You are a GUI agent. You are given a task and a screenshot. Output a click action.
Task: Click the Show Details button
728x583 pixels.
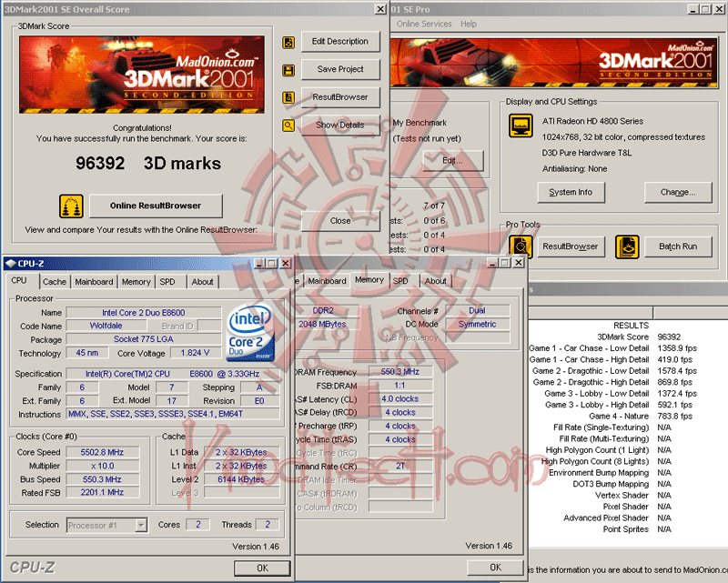[340, 125]
